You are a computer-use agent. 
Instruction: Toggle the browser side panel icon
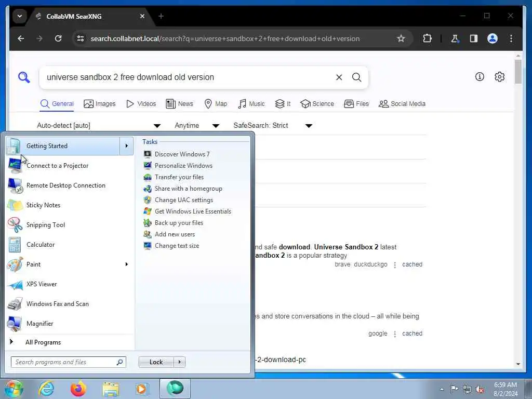pos(474,38)
